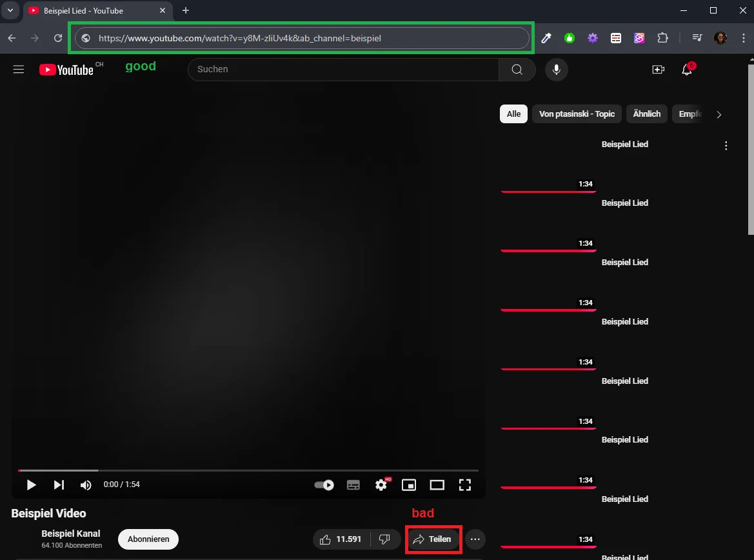This screenshot has height=560, width=754.
Task: Open the YouTube hamburger guide menu
Action: pyautogui.click(x=18, y=70)
